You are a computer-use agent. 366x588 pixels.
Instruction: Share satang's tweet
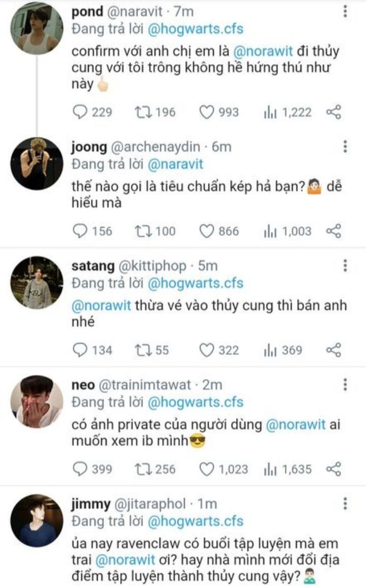pos(333,350)
